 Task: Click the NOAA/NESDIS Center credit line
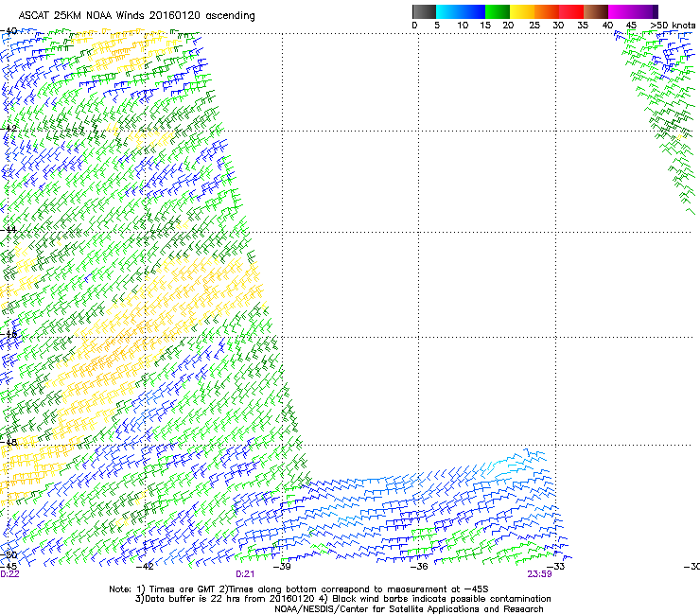tap(409, 609)
